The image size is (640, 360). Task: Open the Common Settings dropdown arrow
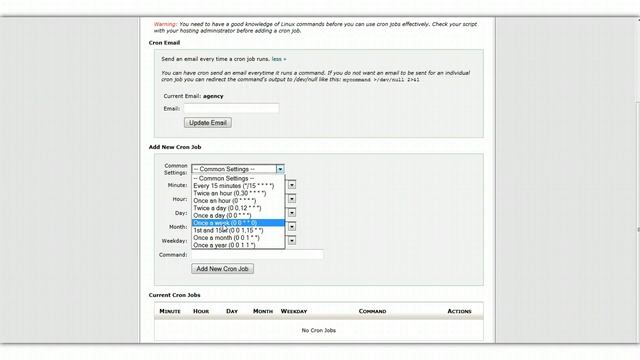point(280,169)
